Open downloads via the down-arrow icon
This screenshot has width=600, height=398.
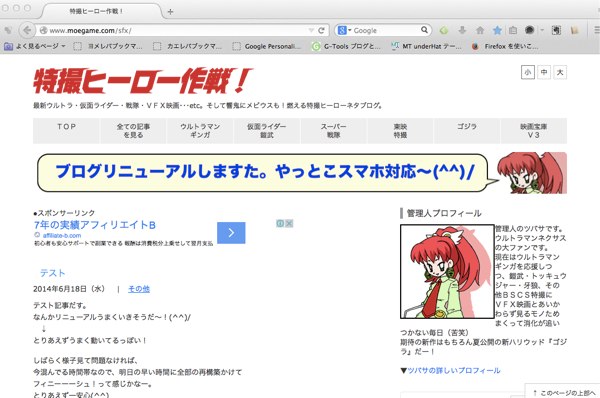coord(462,30)
